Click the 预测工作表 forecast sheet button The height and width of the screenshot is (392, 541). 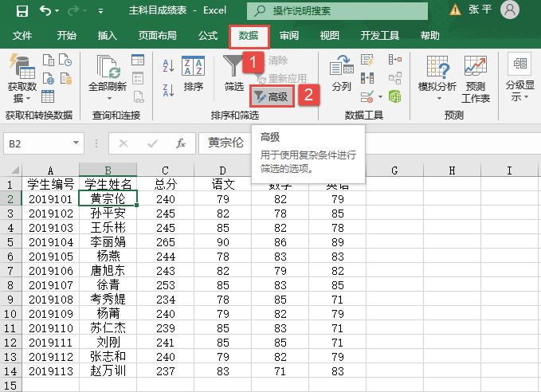pyautogui.click(x=476, y=79)
